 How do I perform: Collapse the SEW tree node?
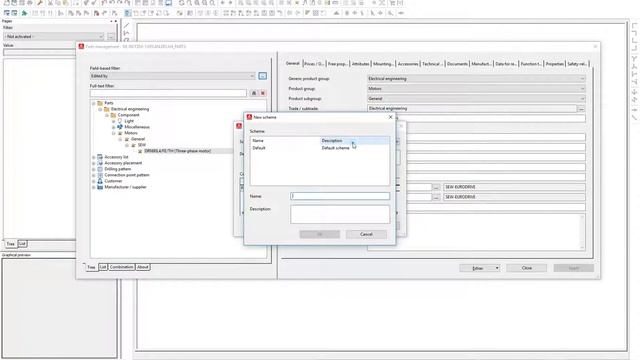(127, 145)
